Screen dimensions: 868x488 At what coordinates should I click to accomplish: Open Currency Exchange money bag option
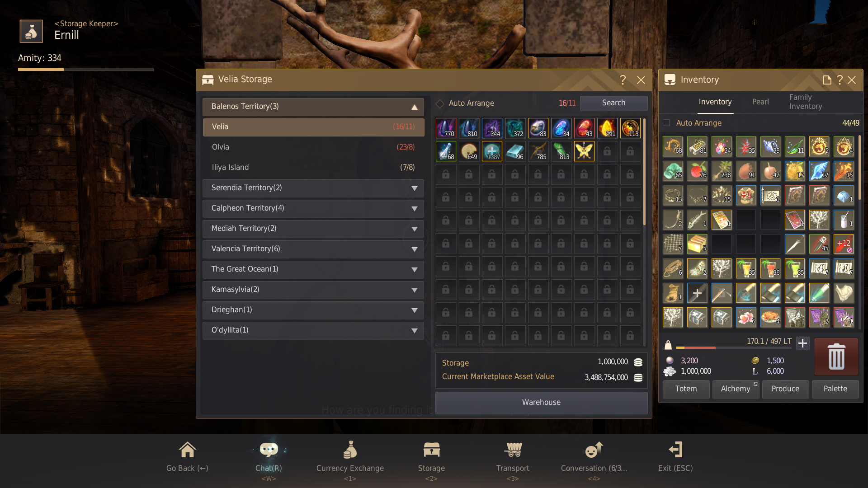pos(350,450)
